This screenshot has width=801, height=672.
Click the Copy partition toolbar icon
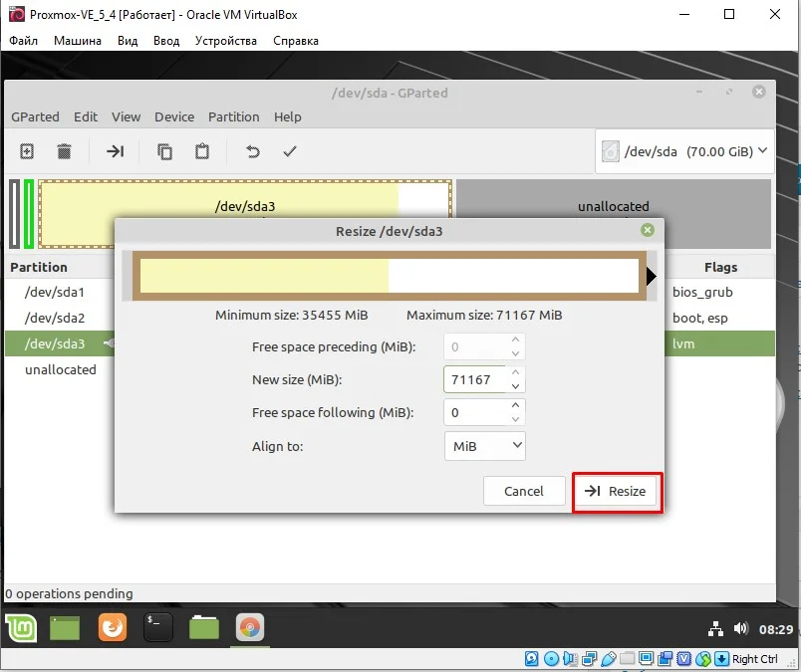coord(164,151)
